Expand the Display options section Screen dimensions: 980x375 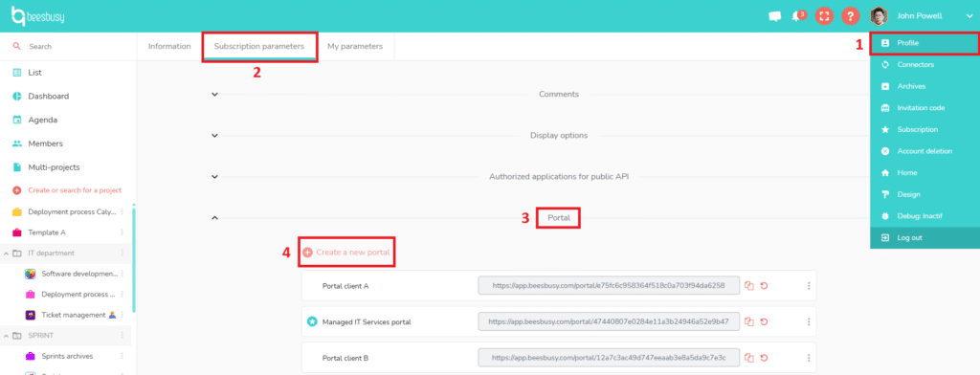(214, 135)
